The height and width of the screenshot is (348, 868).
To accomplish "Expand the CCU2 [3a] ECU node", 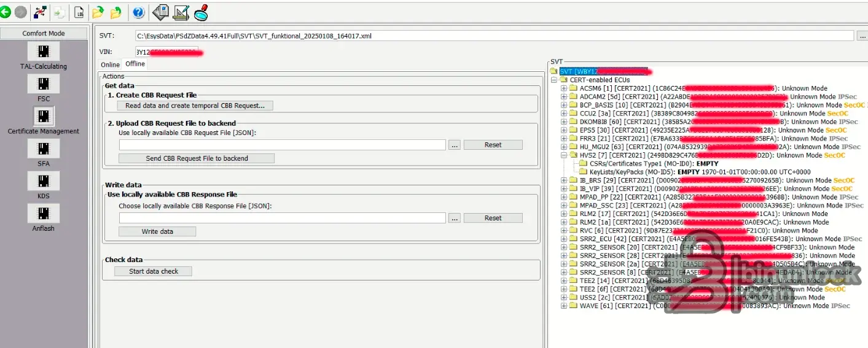I will (564, 114).
